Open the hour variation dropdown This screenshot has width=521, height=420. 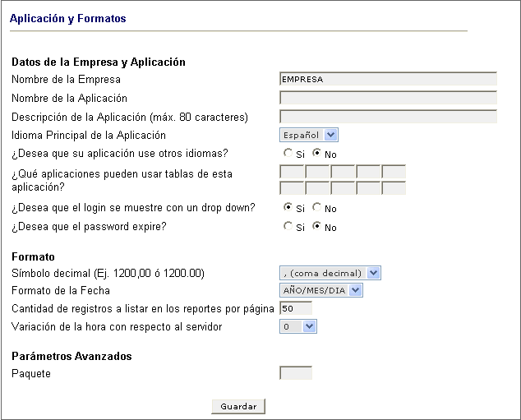[298, 326]
